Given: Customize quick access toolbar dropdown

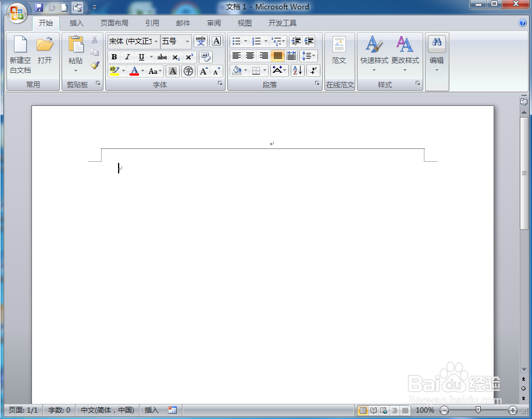Looking at the screenshot, I should (94, 7).
